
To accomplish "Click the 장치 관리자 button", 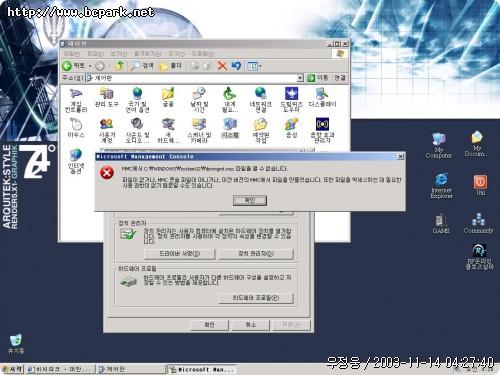I will [x=256, y=254].
